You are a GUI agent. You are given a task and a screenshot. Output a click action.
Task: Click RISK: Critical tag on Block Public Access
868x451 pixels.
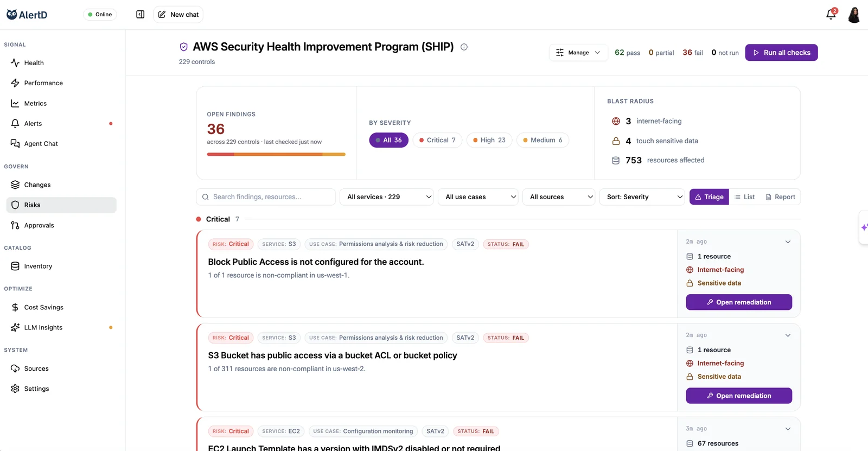(231, 244)
